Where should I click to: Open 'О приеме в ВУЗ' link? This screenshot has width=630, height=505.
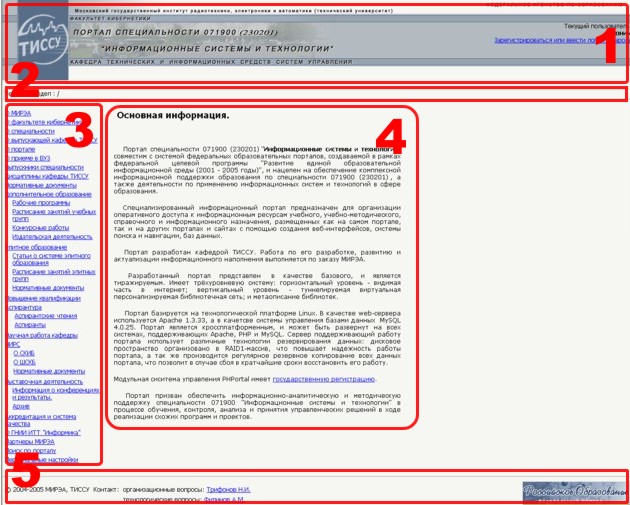[29, 158]
